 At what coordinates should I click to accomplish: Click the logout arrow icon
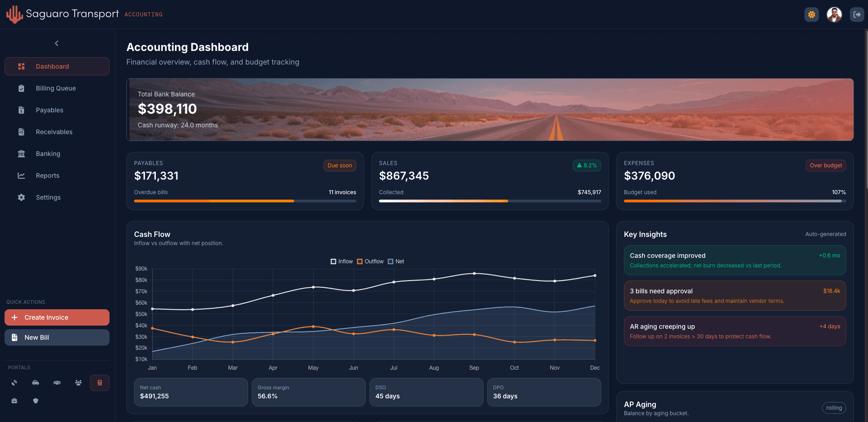point(857,15)
